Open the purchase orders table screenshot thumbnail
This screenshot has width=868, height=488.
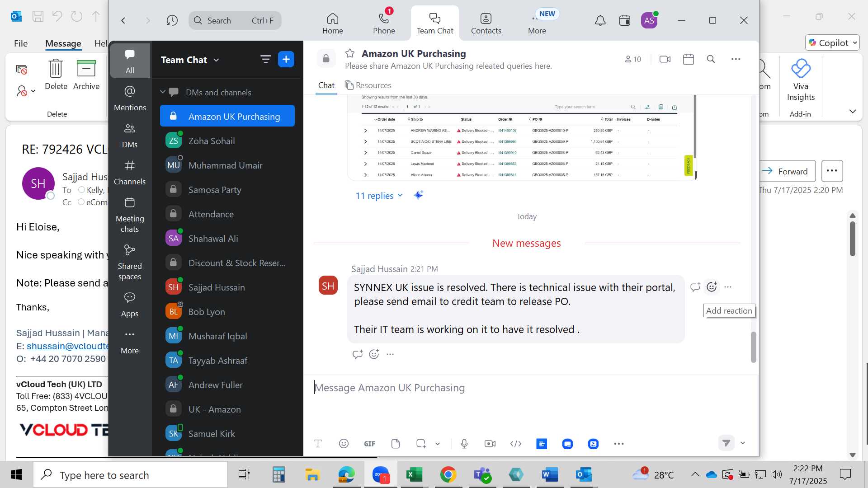(522, 137)
